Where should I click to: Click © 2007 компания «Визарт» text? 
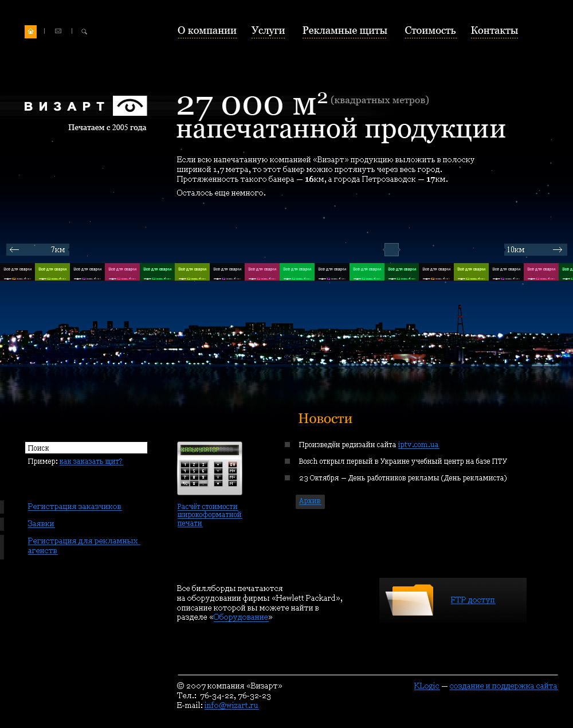[x=230, y=686]
